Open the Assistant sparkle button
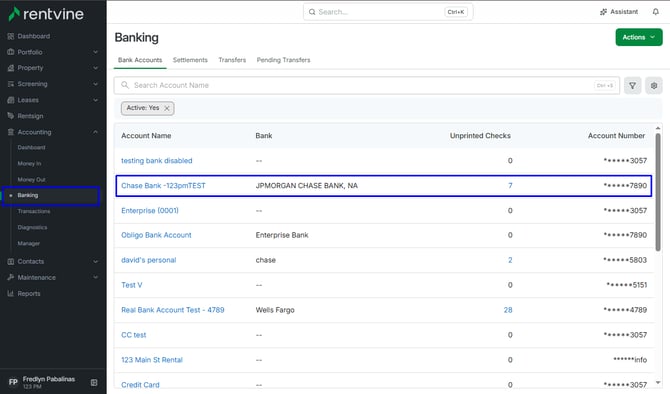This screenshot has width=670, height=394. 619,12
